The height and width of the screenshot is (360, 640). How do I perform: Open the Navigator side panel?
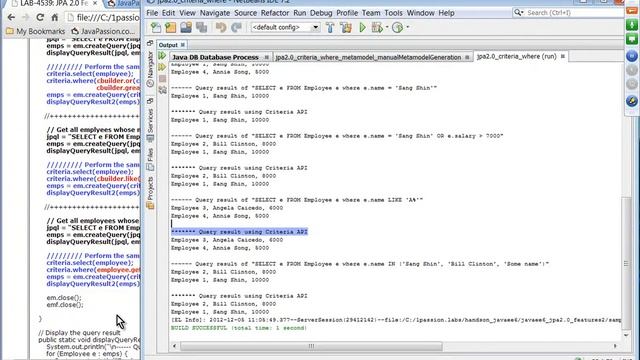[x=150, y=69]
